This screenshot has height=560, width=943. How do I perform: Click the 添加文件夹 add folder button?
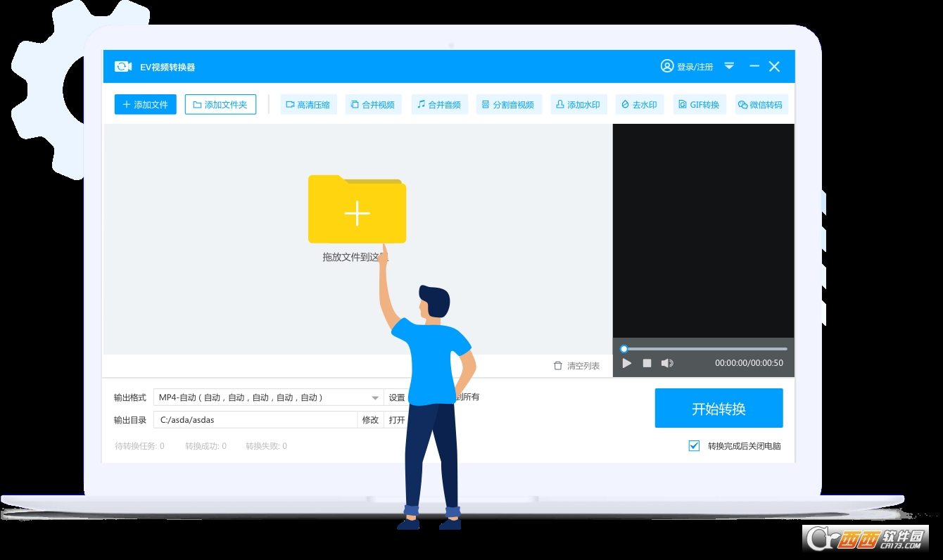pos(220,105)
